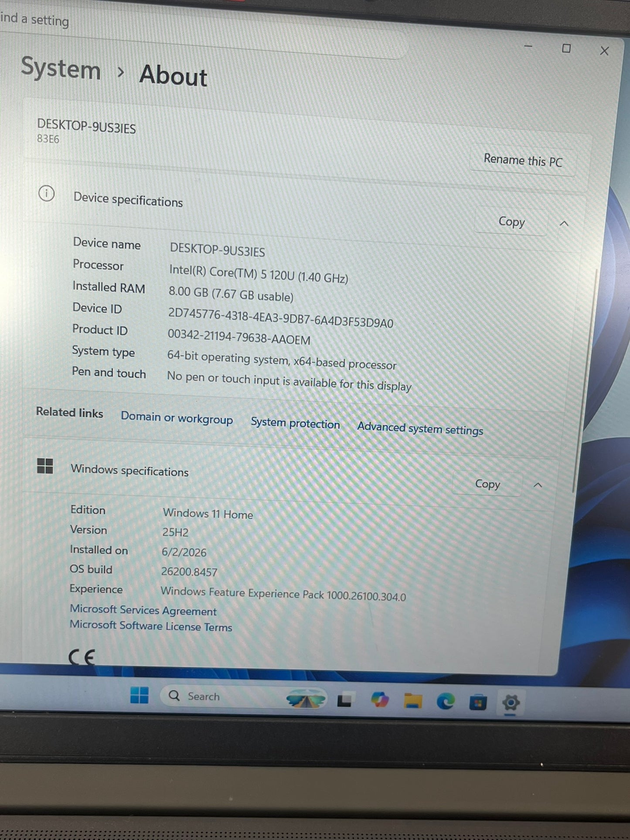Collapse the Windows specifications section
The image size is (630, 840).
[538, 485]
